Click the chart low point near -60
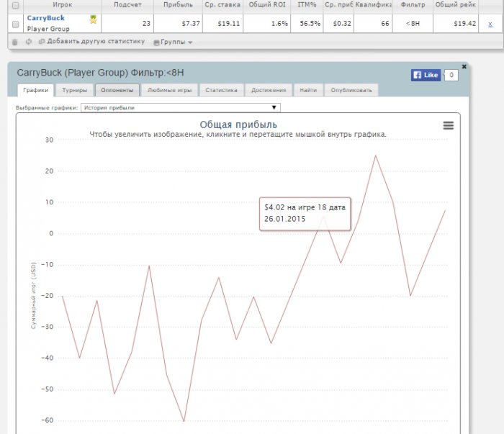This screenshot has width=504, height=434. [x=184, y=421]
